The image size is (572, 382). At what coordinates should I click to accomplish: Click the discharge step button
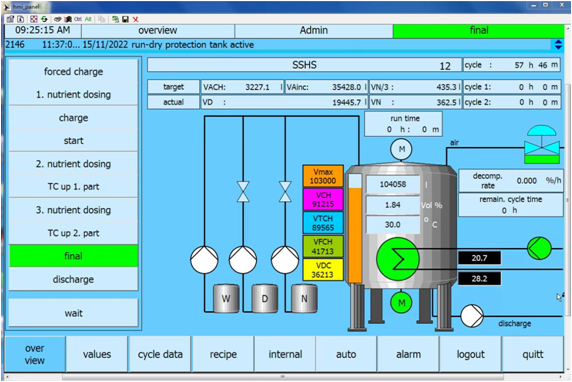click(73, 279)
